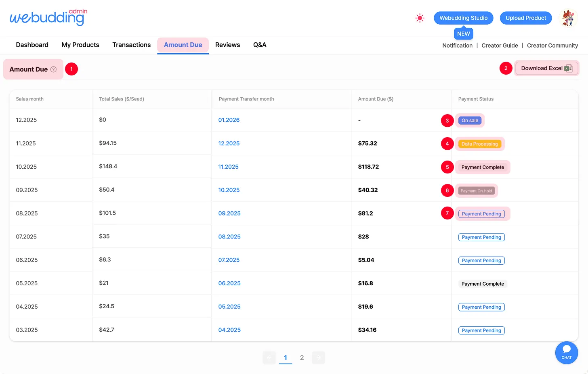Image resolution: width=588 pixels, height=374 pixels.
Task: Click Payment Pending badge in $5.04 row
Action: point(481,261)
